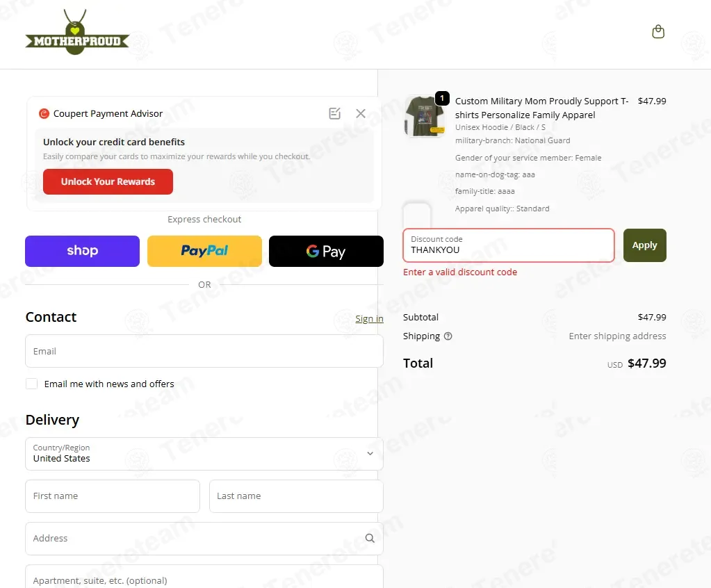
Task: Choose PayPal express checkout
Action: click(x=204, y=251)
